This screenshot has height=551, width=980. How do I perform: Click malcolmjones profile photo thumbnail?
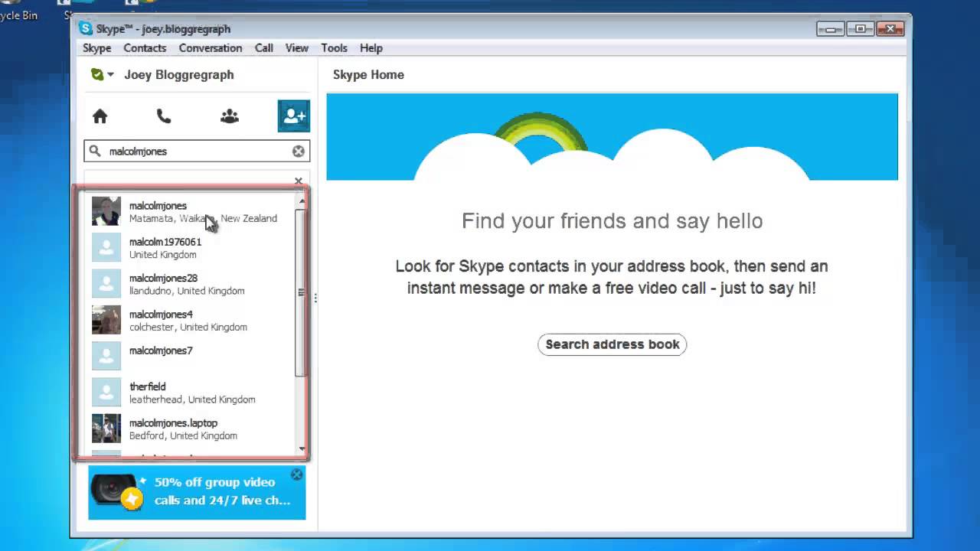click(x=106, y=211)
